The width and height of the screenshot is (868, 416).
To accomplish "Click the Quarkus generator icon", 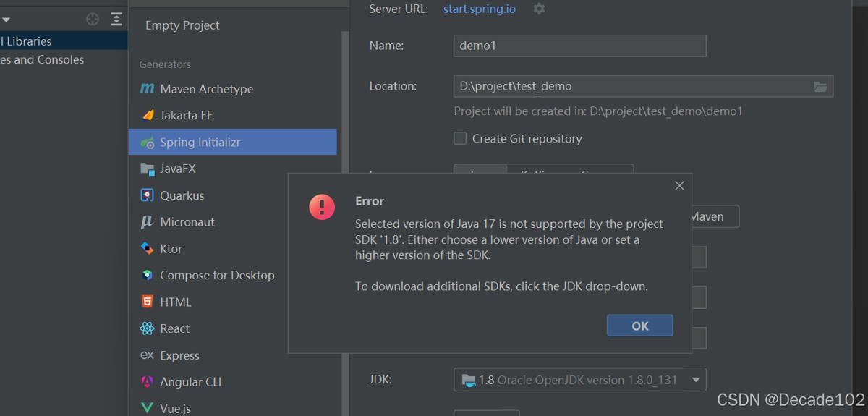I will (x=148, y=195).
